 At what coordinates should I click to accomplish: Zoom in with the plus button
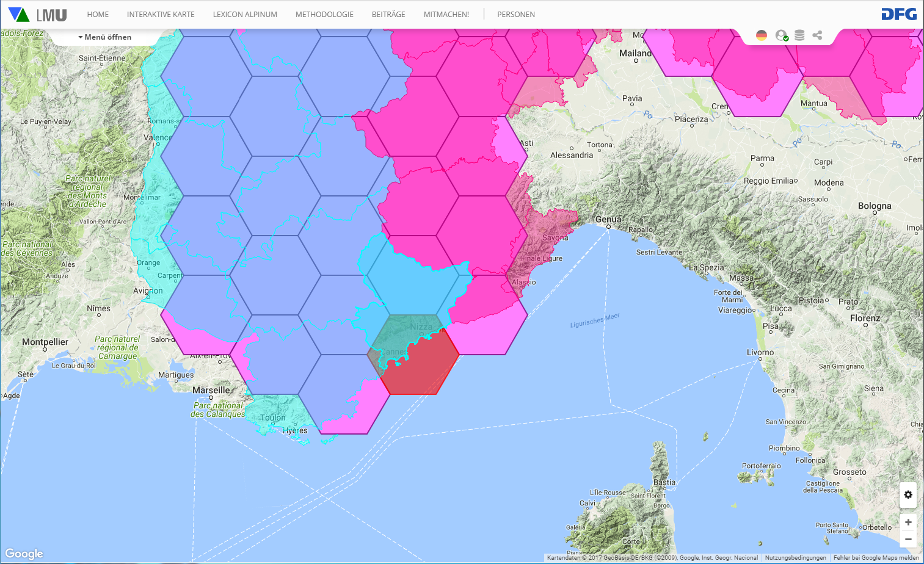908,522
